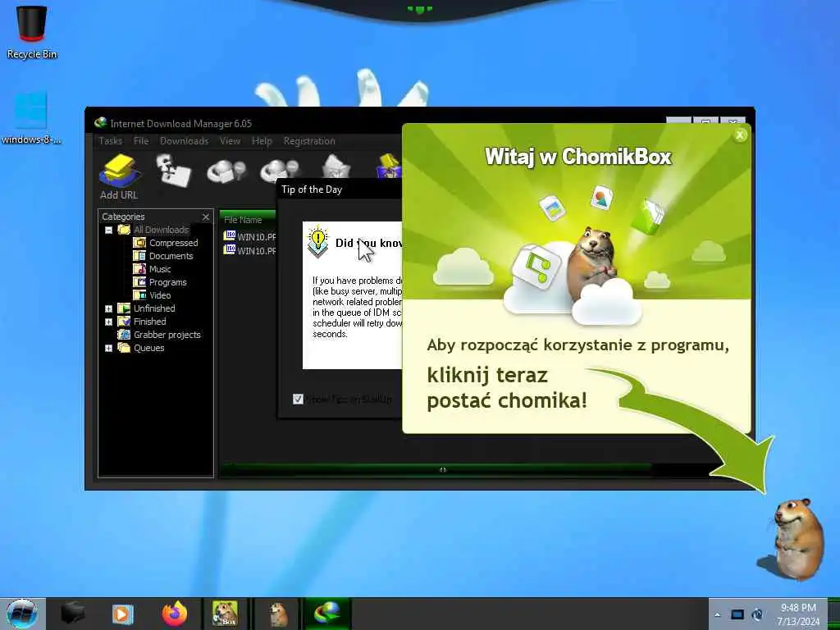The image size is (840, 630).
Task: Select the Programs category
Action: [x=167, y=282]
